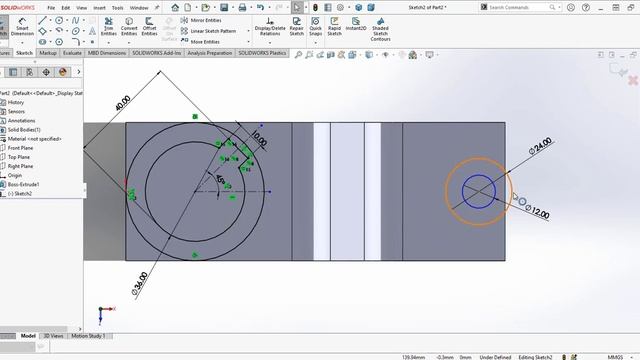Click the Zoom to Fit magnifier icon
The image size is (640, 360).
298,55
